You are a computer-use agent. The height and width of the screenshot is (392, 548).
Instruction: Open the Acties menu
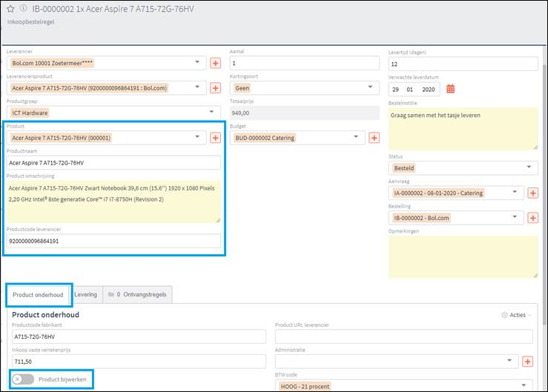(517, 315)
